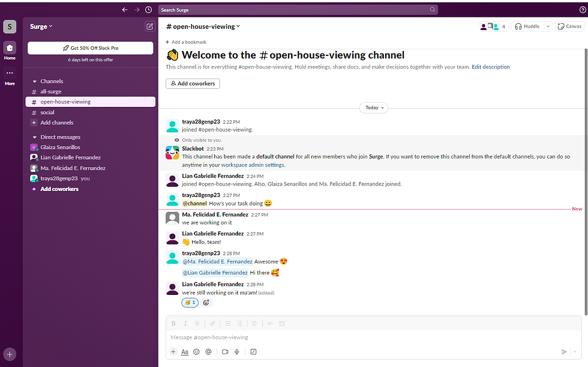The image size is (588, 367).
Task: Click Edit description link
Action: tap(491, 67)
